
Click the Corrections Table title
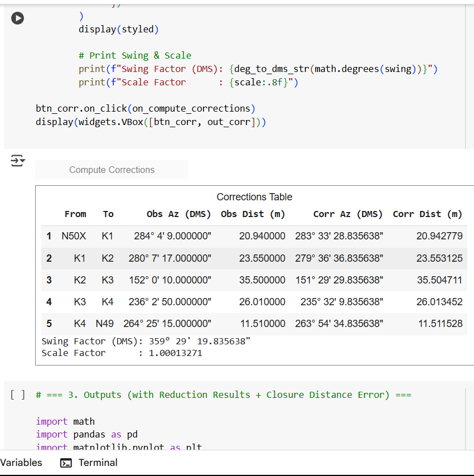pyautogui.click(x=254, y=197)
